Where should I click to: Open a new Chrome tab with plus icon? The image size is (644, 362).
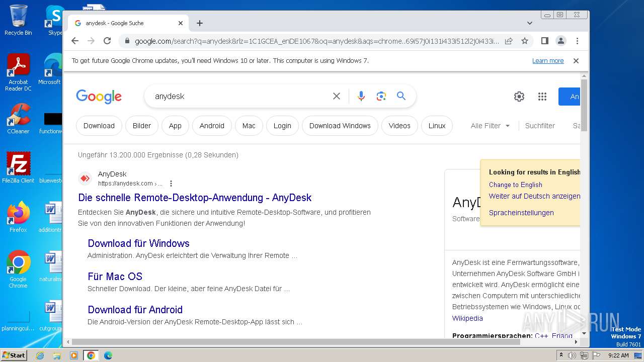click(x=200, y=23)
